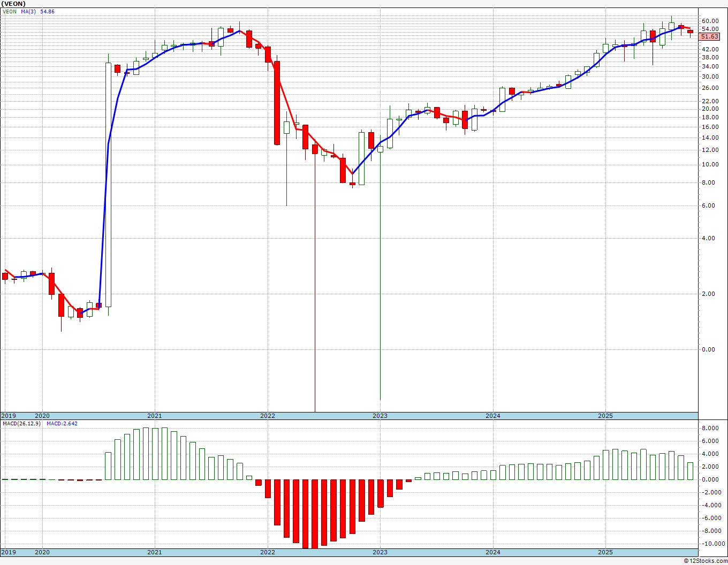Select the VEON legend label
Screen dimensions: 728x565
(10, 11)
